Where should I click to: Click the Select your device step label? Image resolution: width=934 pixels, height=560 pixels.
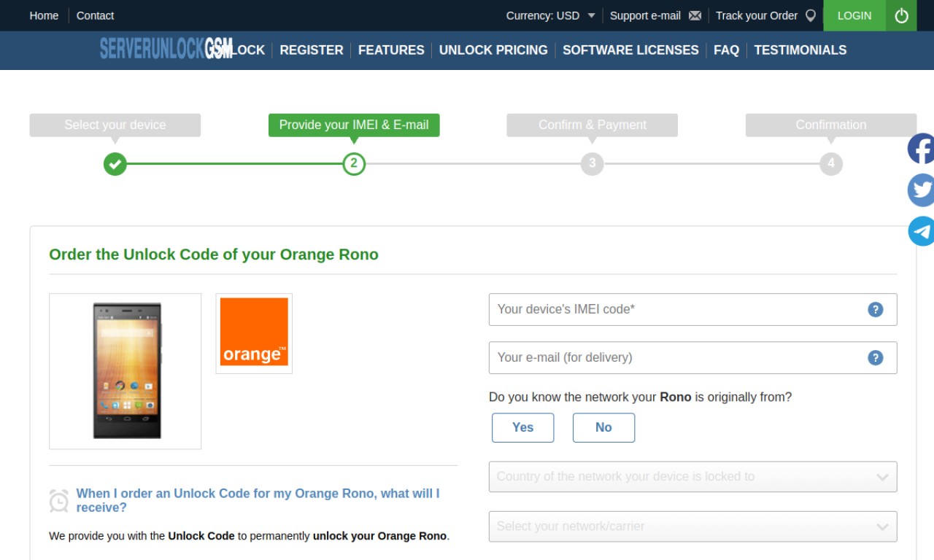tap(115, 125)
